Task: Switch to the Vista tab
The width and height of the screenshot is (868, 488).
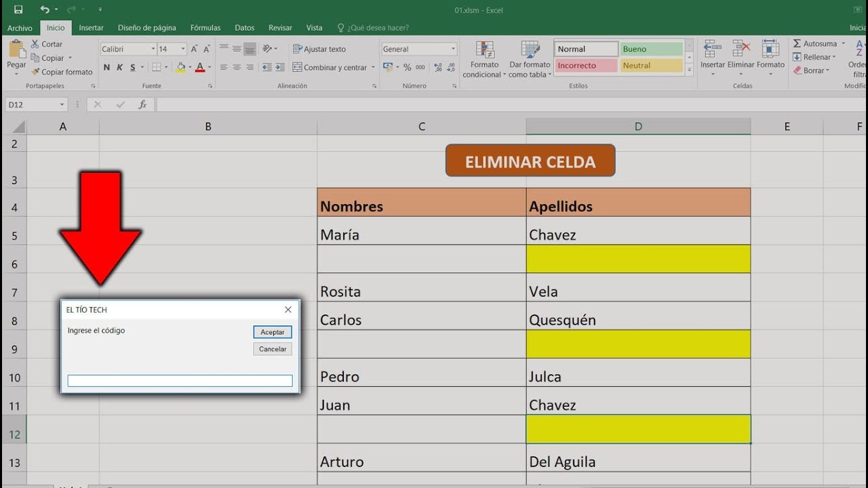Action: [x=314, y=28]
